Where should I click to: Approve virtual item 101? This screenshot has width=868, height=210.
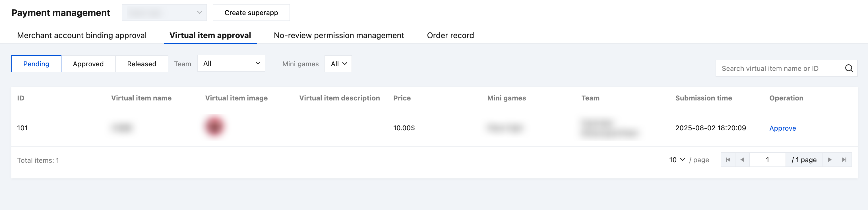782,128
